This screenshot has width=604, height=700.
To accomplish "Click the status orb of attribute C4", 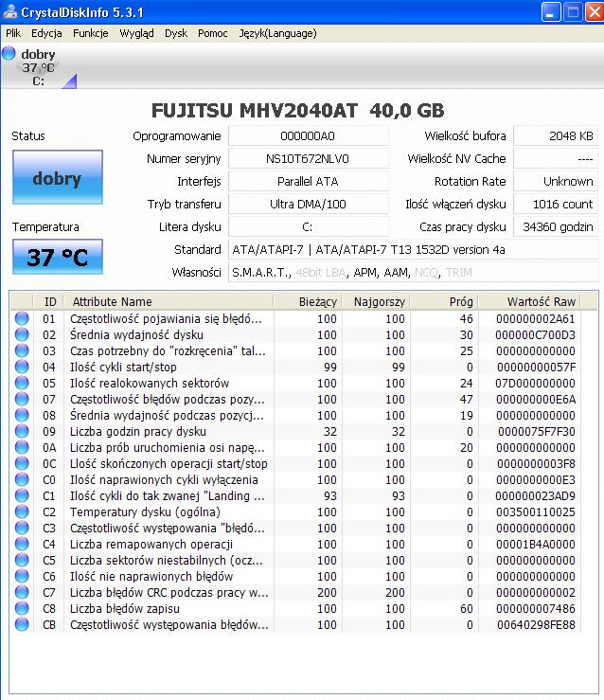I will (x=22, y=544).
